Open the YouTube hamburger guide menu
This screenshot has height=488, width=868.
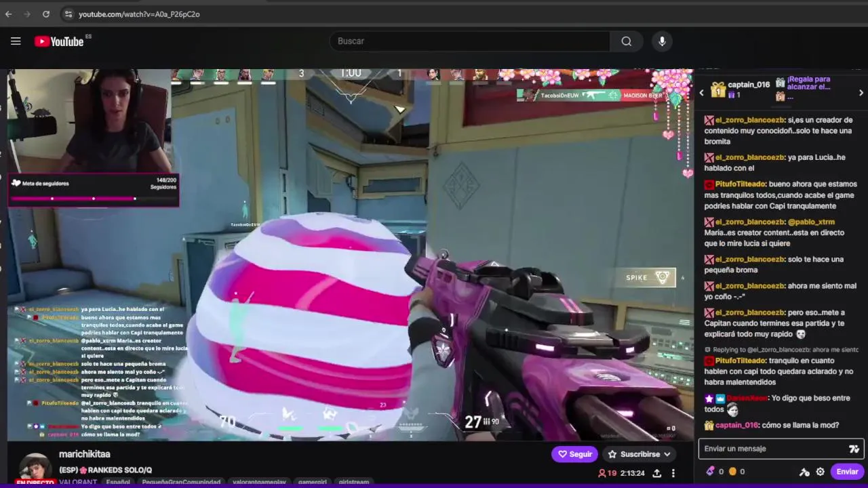(16, 41)
